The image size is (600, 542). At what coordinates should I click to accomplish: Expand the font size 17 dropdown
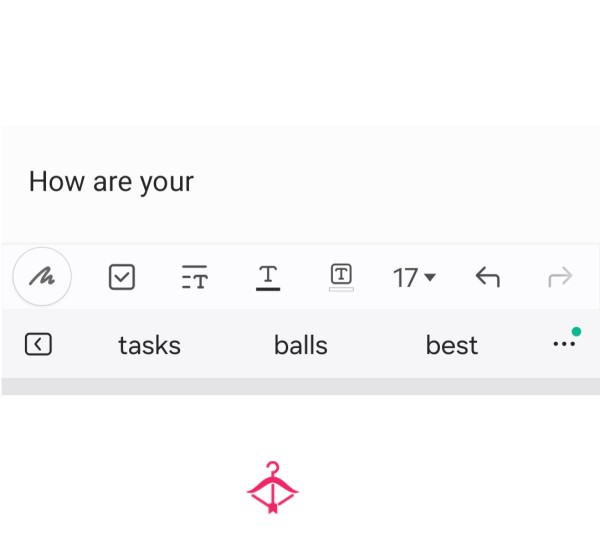coord(414,278)
